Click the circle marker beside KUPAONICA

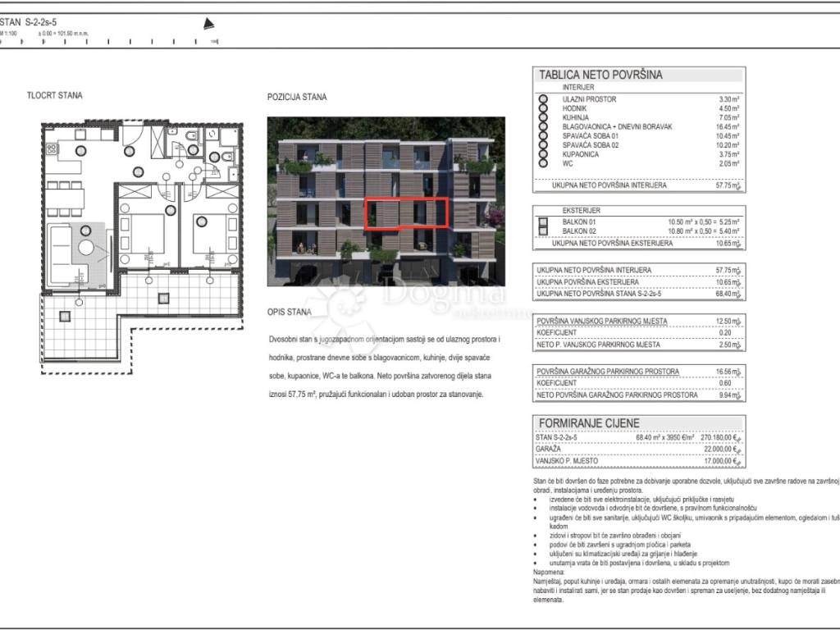click(542, 154)
